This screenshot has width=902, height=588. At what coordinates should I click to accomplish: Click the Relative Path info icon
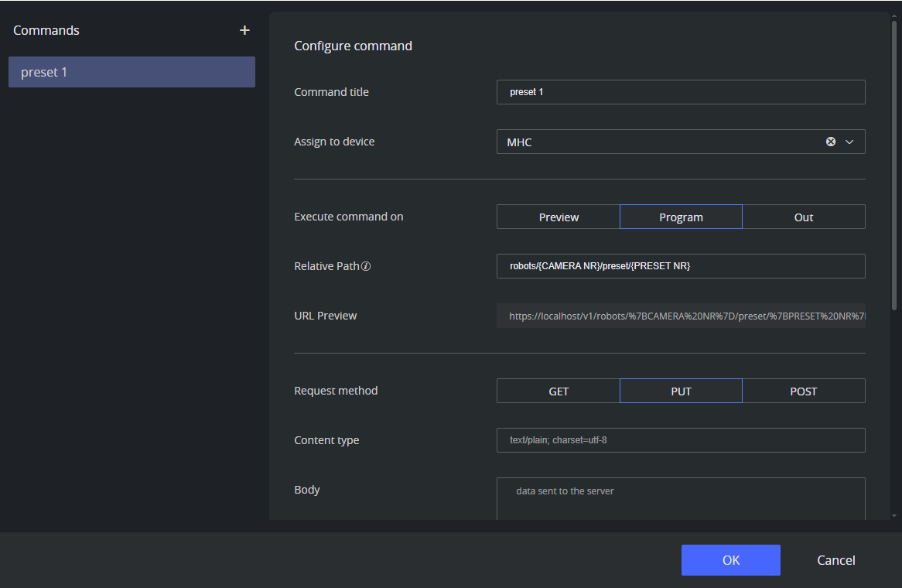367,266
